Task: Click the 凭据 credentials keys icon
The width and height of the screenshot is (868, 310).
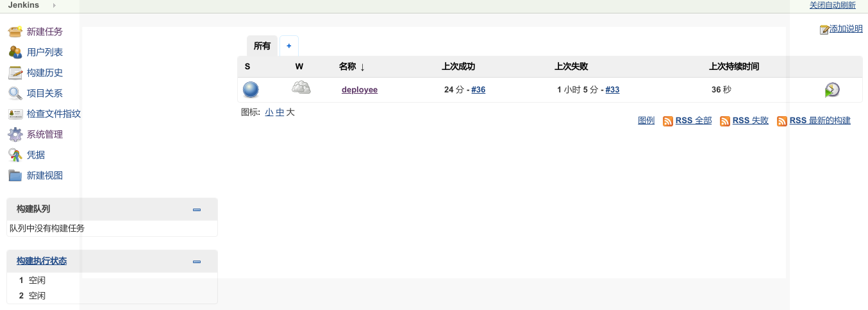Action: (x=15, y=155)
